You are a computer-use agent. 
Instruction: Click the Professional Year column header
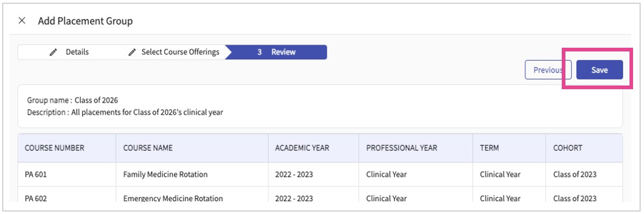coord(402,148)
